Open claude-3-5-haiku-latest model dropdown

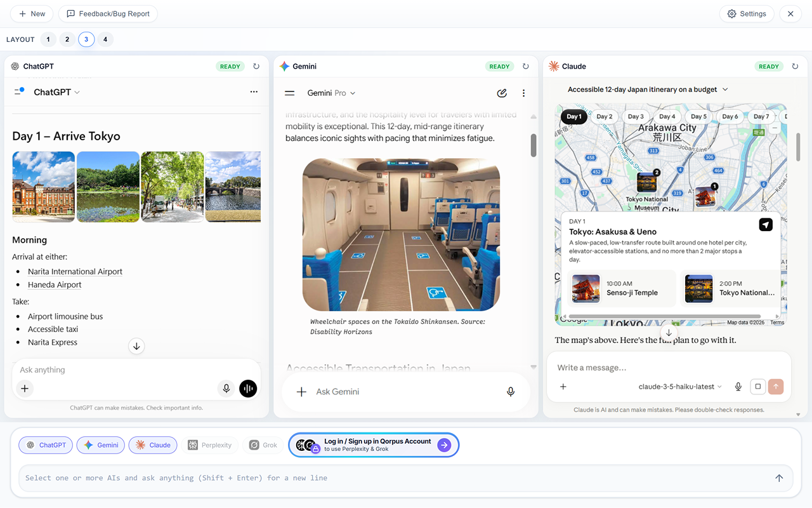click(680, 387)
